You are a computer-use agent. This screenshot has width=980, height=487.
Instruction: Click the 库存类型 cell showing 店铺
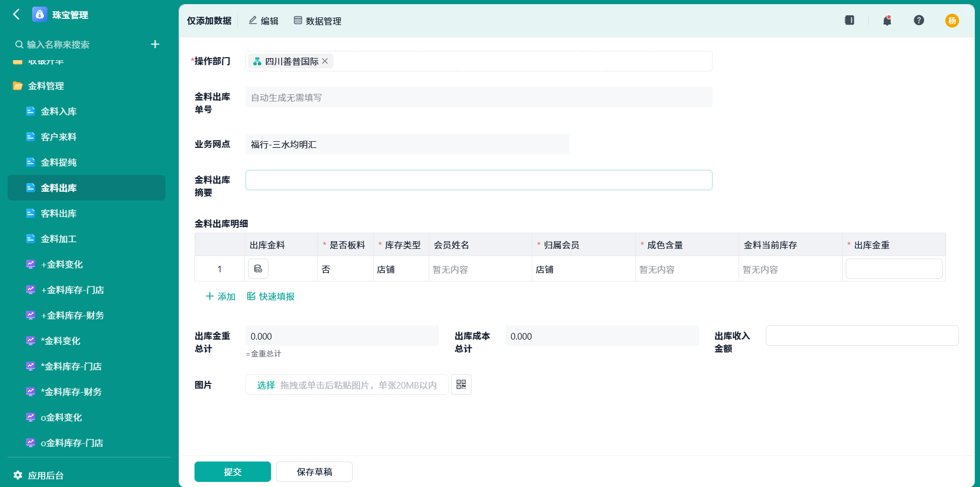click(401, 269)
